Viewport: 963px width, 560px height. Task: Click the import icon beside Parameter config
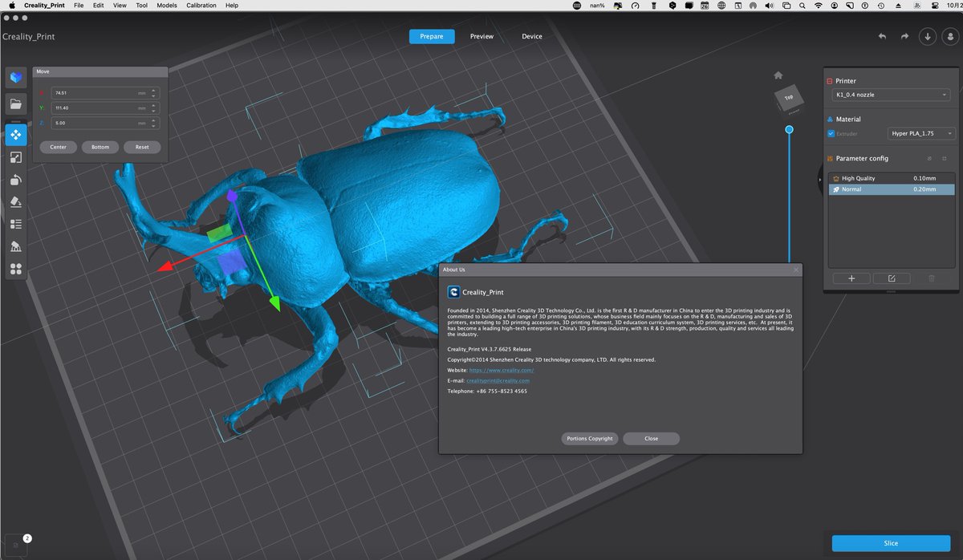[x=929, y=158]
